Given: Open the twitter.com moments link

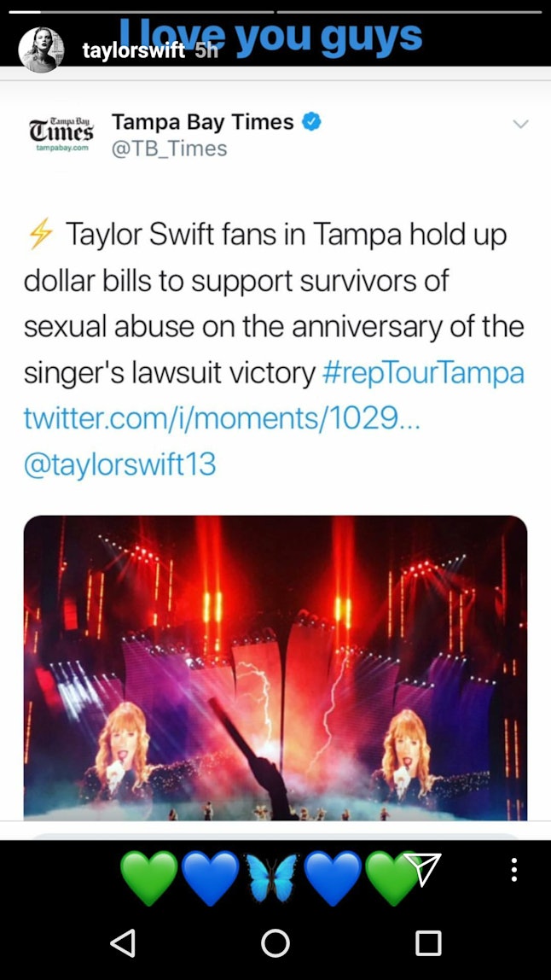Looking at the screenshot, I should click(222, 418).
